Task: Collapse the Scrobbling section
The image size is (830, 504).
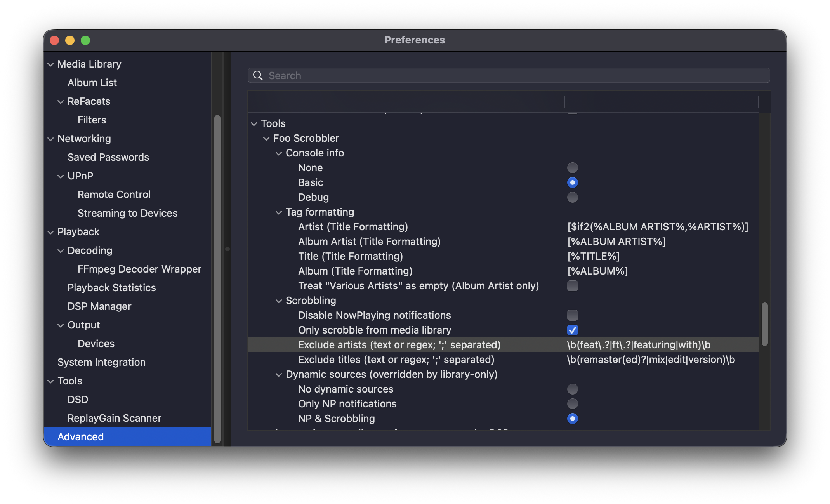Action: 279,301
